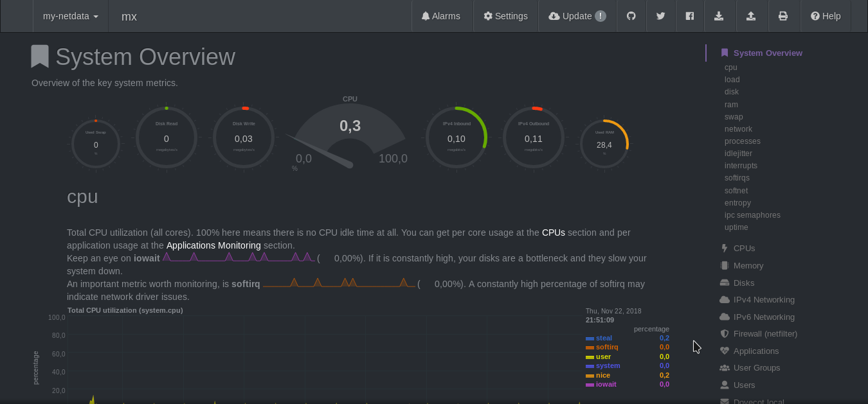Click the Twitter icon in navbar
The image size is (868, 404).
click(x=660, y=16)
